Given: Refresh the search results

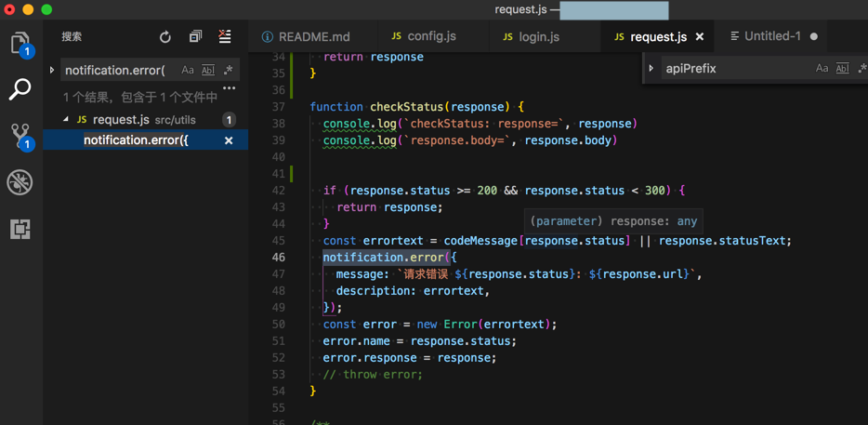Looking at the screenshot, I should click(165, 37).
